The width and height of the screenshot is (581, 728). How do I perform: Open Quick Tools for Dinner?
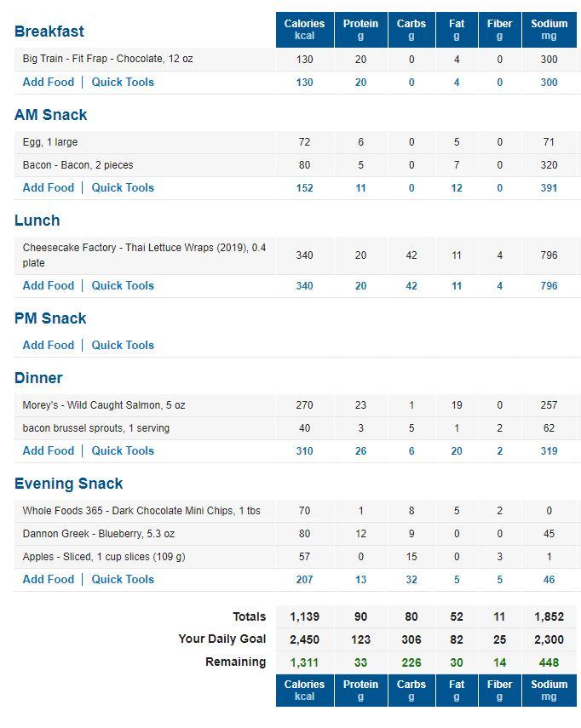point(123,451)
